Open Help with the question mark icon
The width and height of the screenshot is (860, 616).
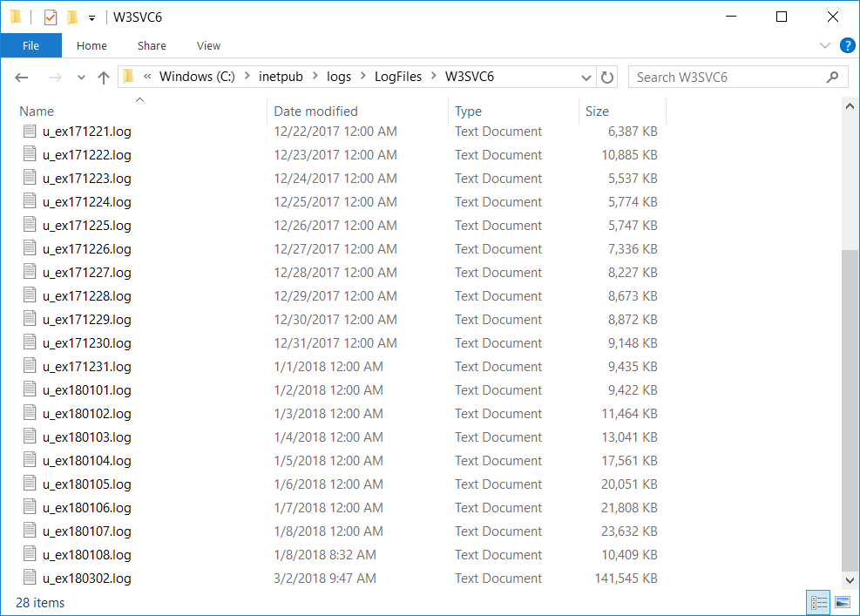tap(848, 45)
